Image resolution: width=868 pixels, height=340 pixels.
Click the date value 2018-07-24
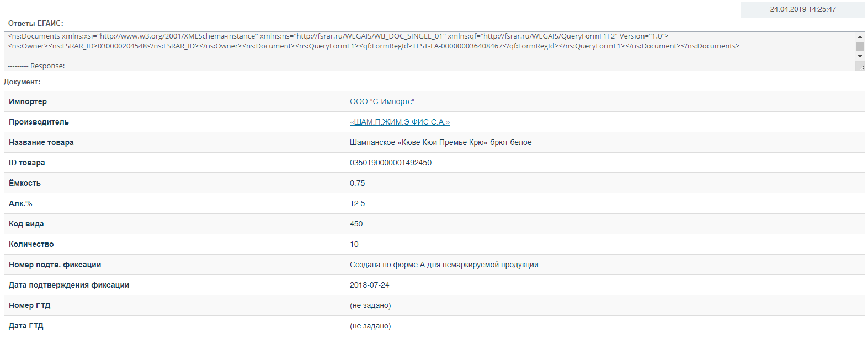tap(370, 285)
